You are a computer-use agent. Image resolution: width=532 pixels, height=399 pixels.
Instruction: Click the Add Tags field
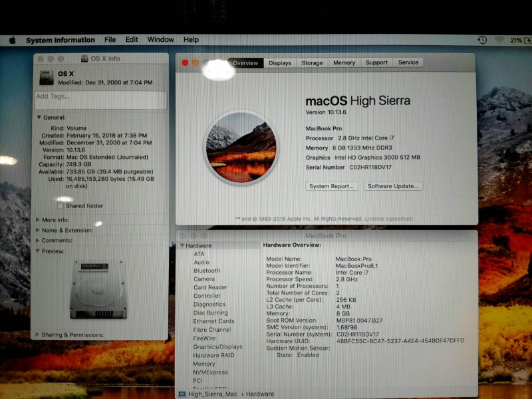click(x=101, y=100)
